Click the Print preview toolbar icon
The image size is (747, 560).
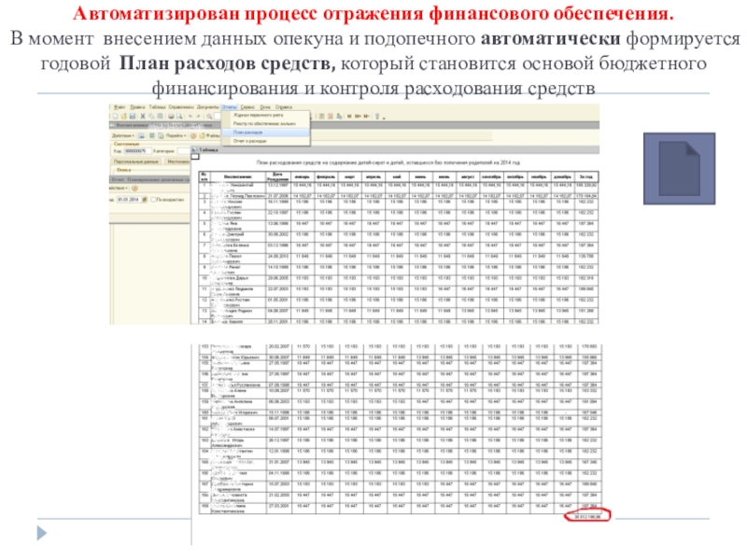[179, 116]
